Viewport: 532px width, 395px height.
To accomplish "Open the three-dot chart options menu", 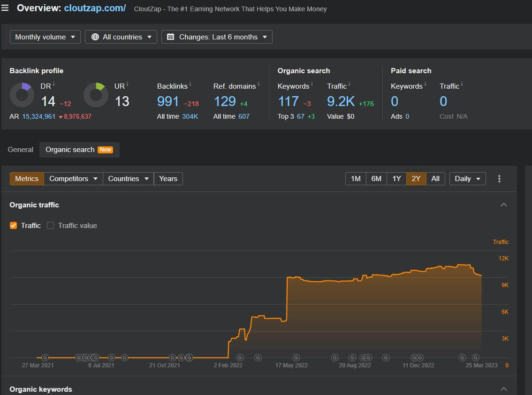I will (499, 179).
